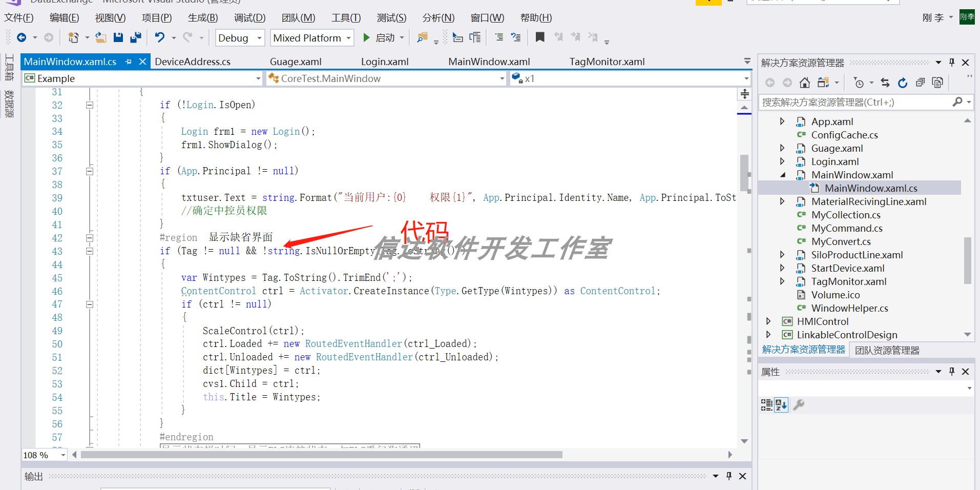Collapse the outlining block at line 37

pyautogui.click(x=90, y=171)
